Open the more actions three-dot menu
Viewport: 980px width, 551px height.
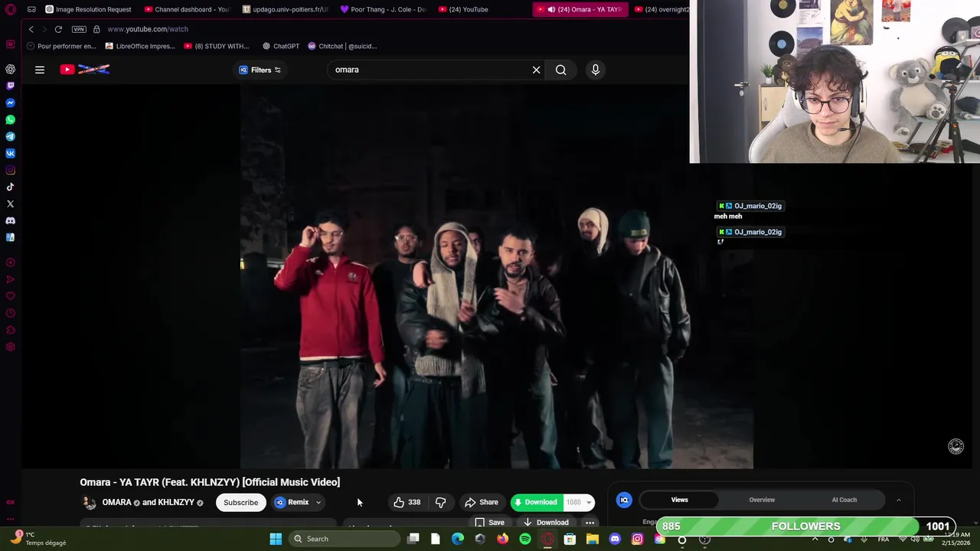point(590,523)
